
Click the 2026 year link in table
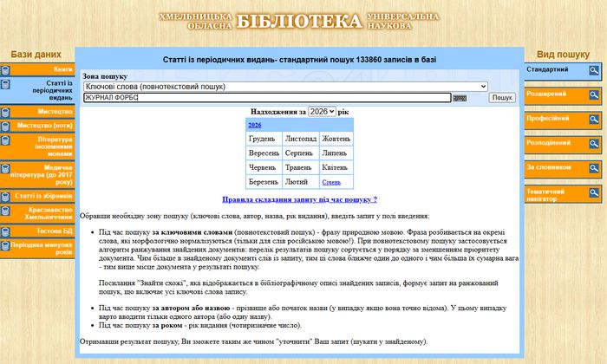pyautogui.click(x=255, y=125)
